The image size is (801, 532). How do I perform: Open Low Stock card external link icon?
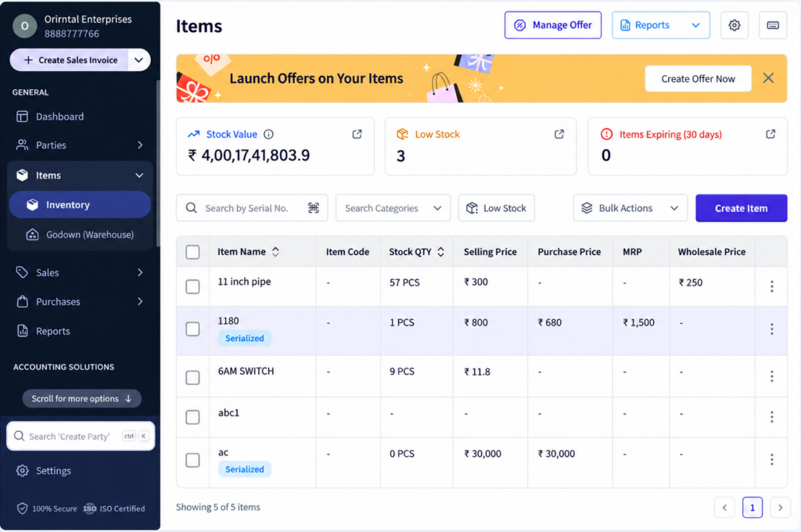tap(559, 134)
